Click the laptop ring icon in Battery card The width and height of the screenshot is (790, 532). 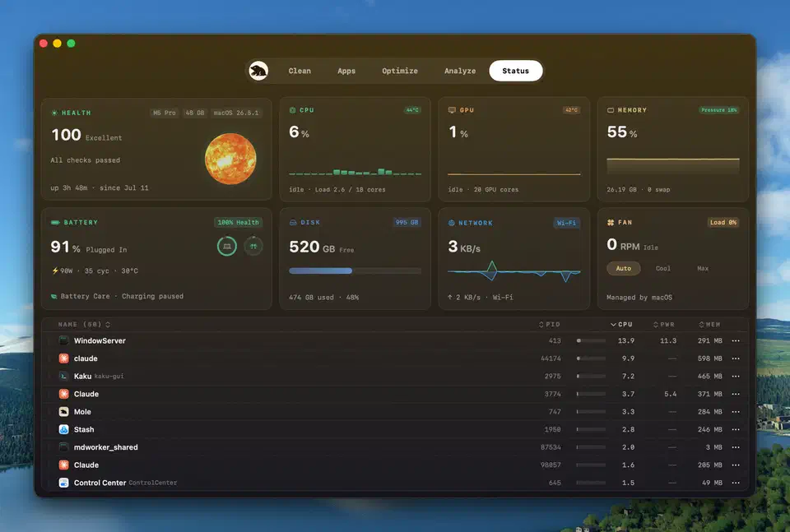(x=227, y=246)
